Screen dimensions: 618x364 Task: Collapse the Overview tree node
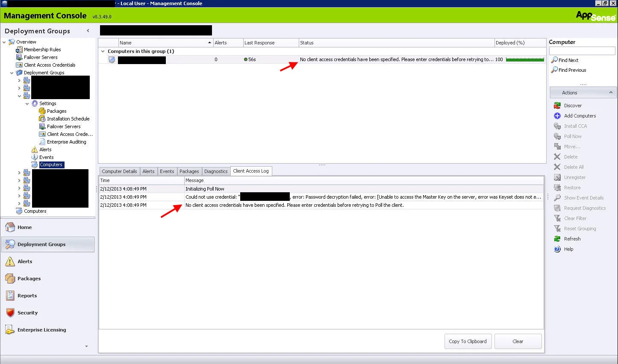(x=4, y=42)
